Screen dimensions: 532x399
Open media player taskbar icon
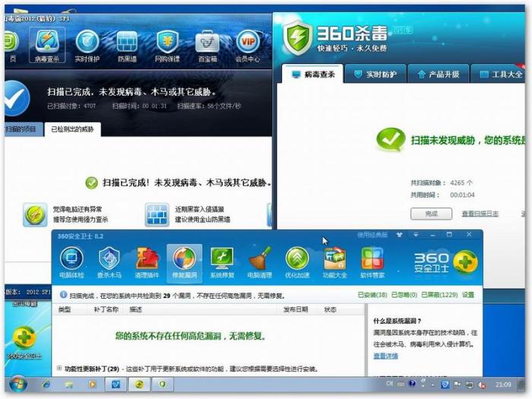click(92, 385)
